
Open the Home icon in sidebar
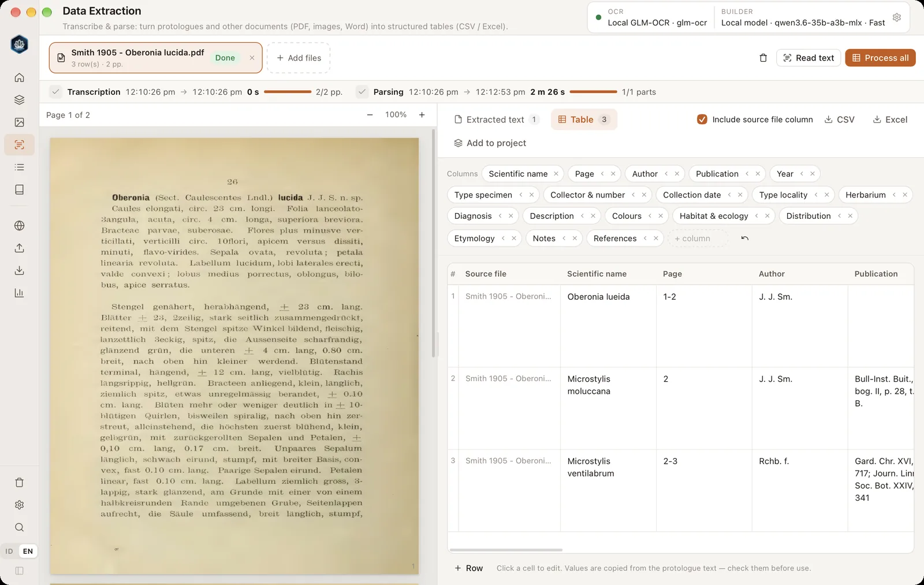pyautogui.click(x=19, y=77)
